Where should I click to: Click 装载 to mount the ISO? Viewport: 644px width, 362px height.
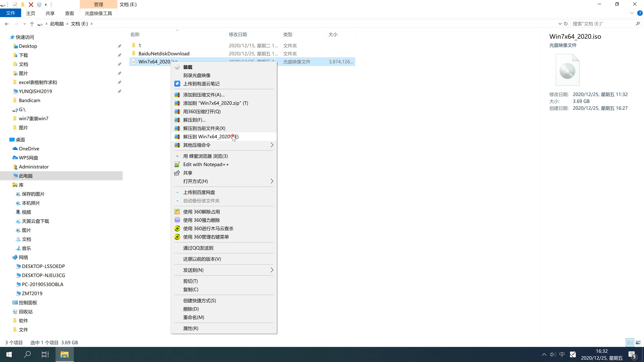187,66
